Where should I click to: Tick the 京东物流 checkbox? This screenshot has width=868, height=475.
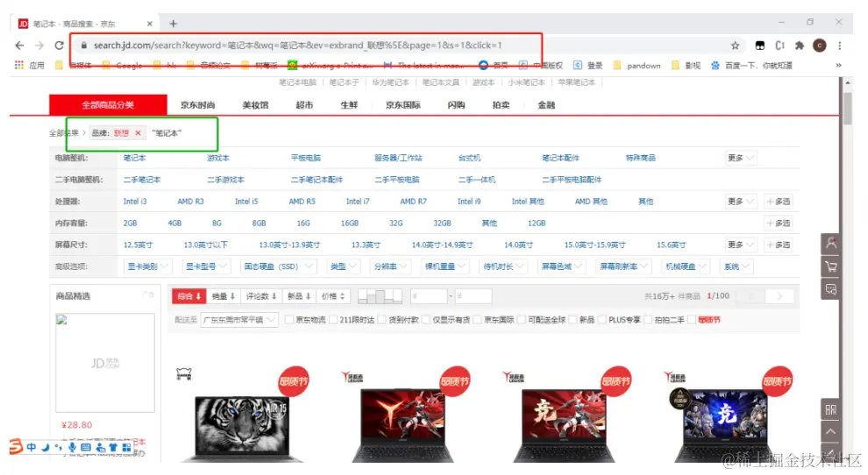click(289, 320)
